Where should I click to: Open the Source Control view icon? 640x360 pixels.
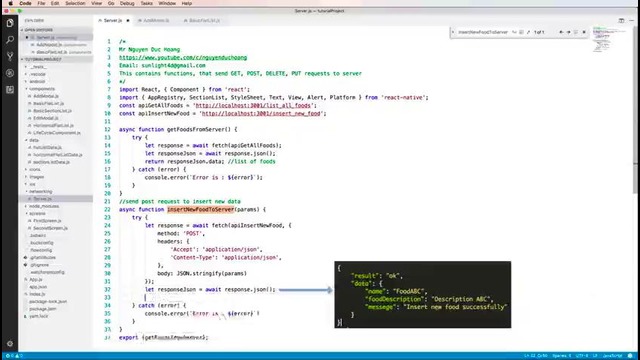pyautogui.click(x=10, y=56)
